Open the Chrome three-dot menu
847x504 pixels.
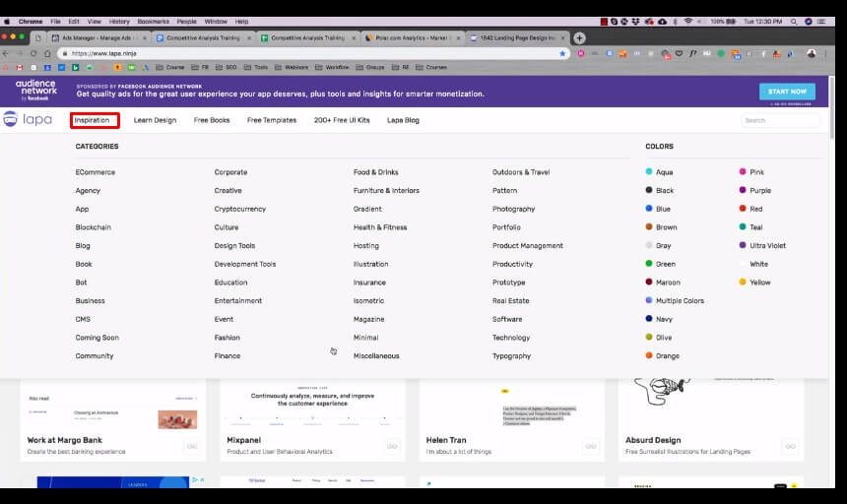click(825, 53)
